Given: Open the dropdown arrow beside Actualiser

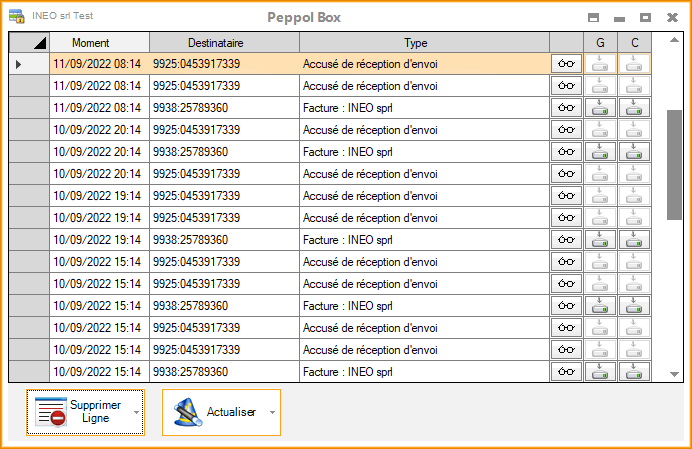Looking at the screenshot, I should point(272,412).
